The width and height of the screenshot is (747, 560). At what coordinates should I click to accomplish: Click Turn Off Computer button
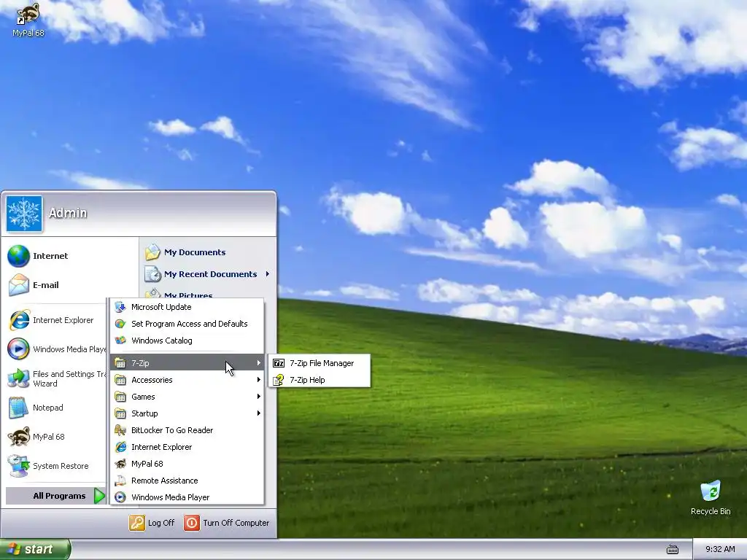coord(227,522)
